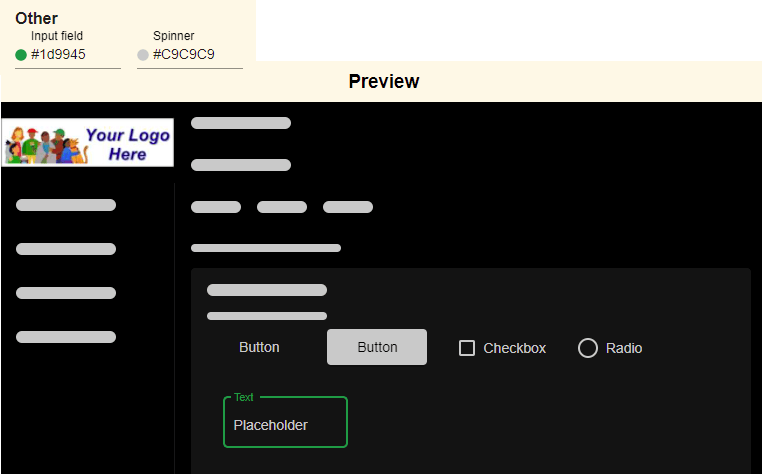The height and width of the screenshot is (474, 762).
Task: Focus the Placeholder text field
Action: 285,425
